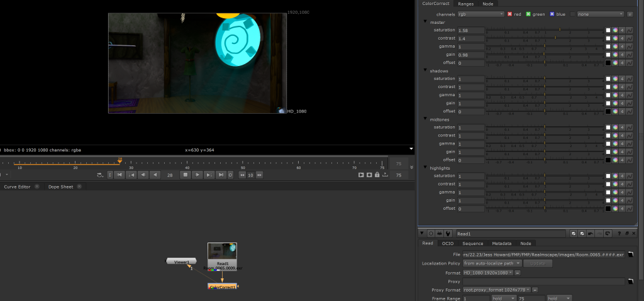
Task: Split shadows saturation into 4 channels
Action: 622,79
